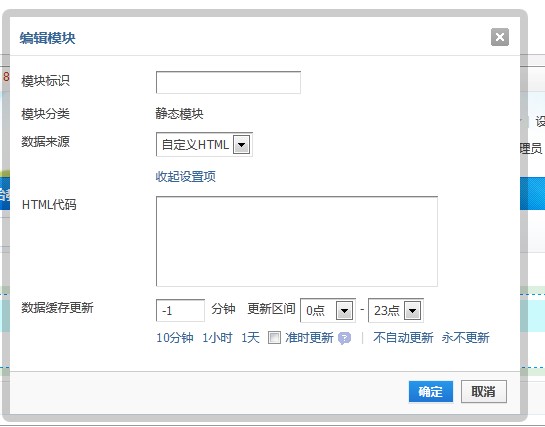Viewport: 545px width, 427px height.
Task: Choose 永不更新 option
Action: 466,338
